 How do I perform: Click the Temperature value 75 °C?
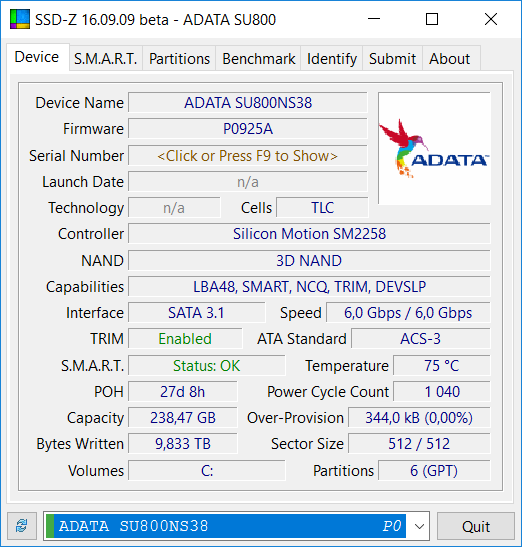click(x=442, y=366)
